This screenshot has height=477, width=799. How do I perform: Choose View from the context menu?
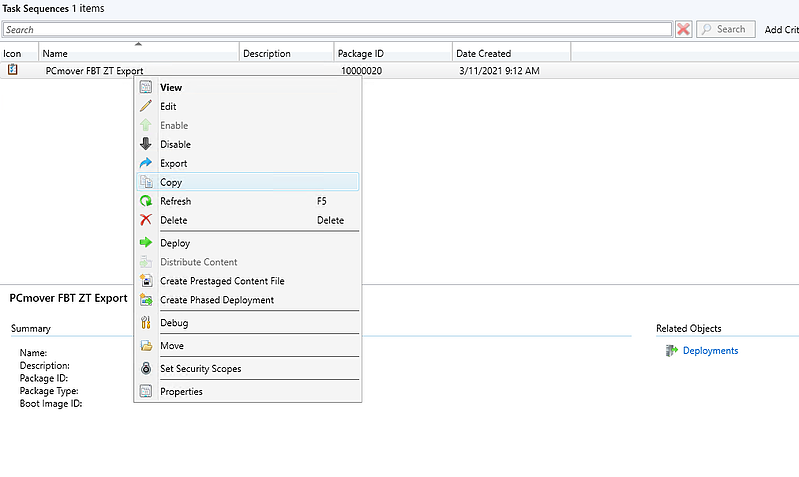(x=248, y=87)
